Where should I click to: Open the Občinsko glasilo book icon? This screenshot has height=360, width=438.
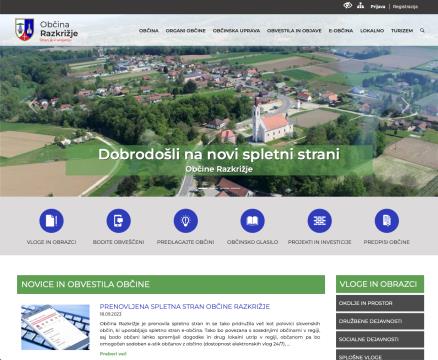tap(252, 221)
